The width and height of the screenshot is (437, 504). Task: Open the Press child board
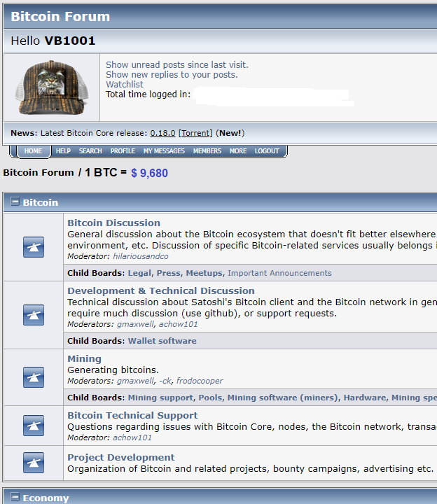pos(169,273)
